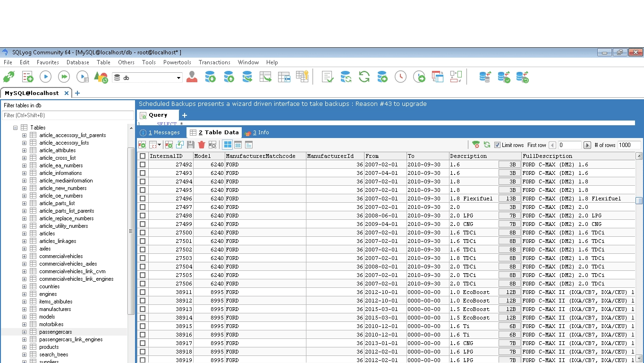Click the Schema designer table icon
Image resolution: width=644 pixels, height=363 pixels.
tap(284, 77)
